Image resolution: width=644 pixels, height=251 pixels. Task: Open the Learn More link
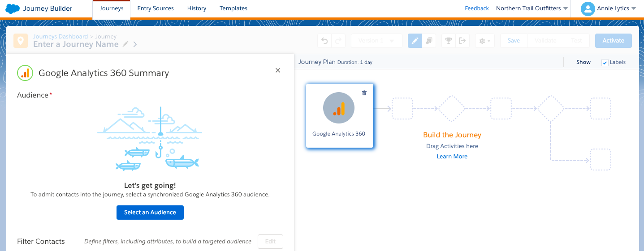[x=452, y=157]
